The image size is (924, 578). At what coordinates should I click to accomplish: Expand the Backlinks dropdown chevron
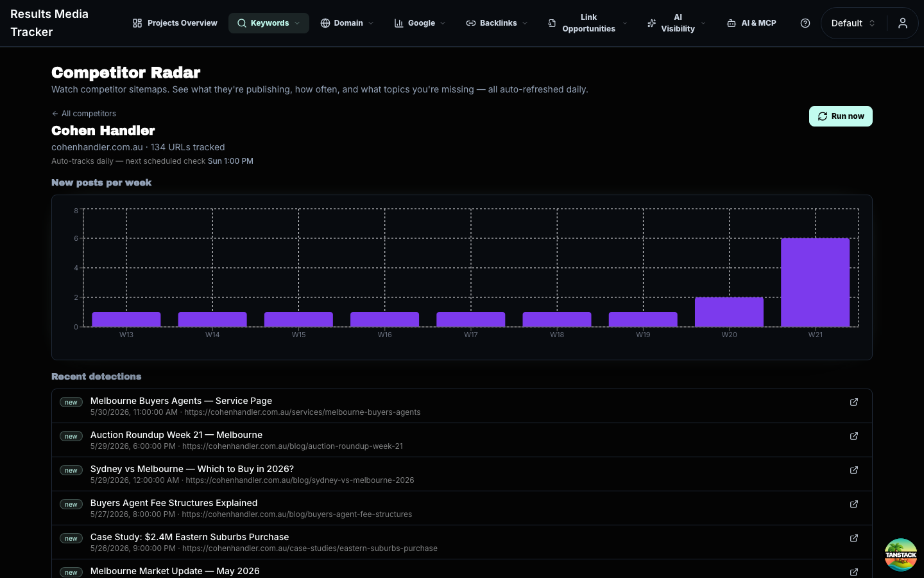click(525, 23)
